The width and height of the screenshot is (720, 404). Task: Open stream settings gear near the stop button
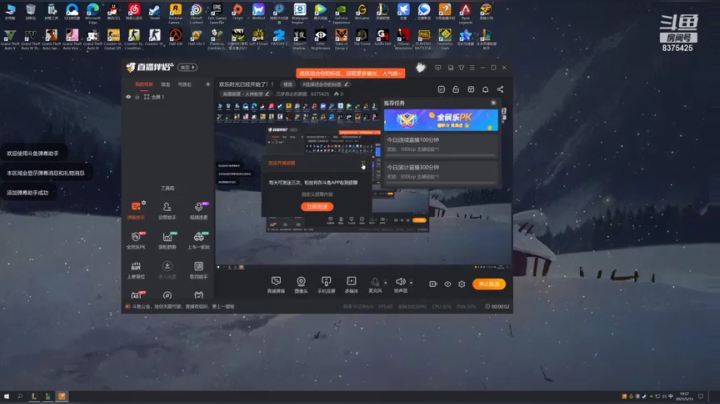[x=462, y=284]
